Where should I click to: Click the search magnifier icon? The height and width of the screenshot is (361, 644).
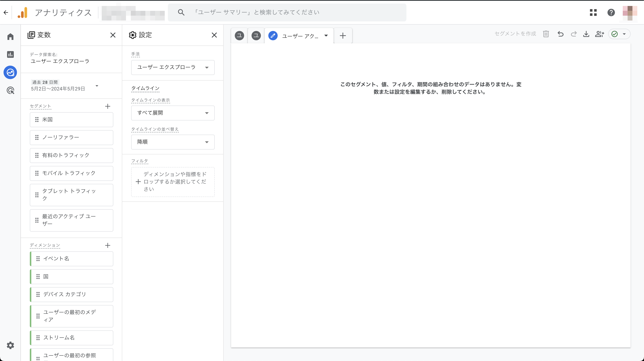pyautogui.click(x=181, y=12)
